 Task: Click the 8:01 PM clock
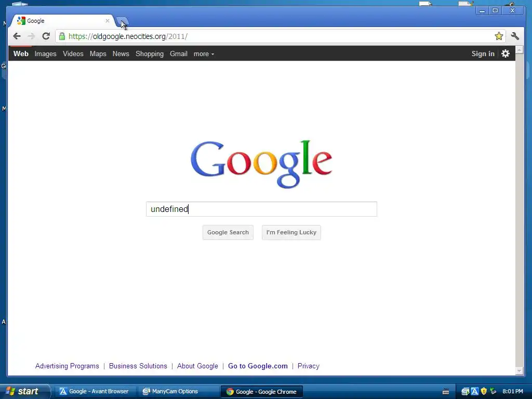pyautogui.click(x=513, y=391)
